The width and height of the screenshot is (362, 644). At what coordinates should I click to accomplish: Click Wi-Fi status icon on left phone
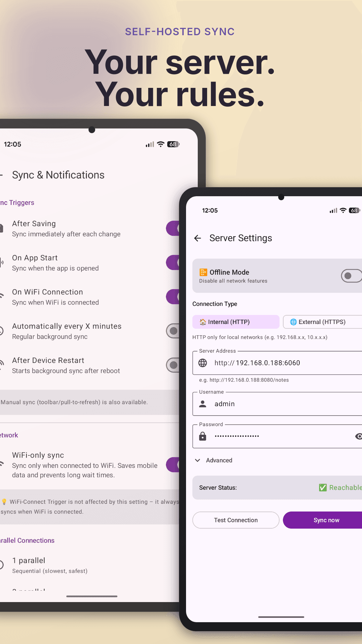point(161,144)
